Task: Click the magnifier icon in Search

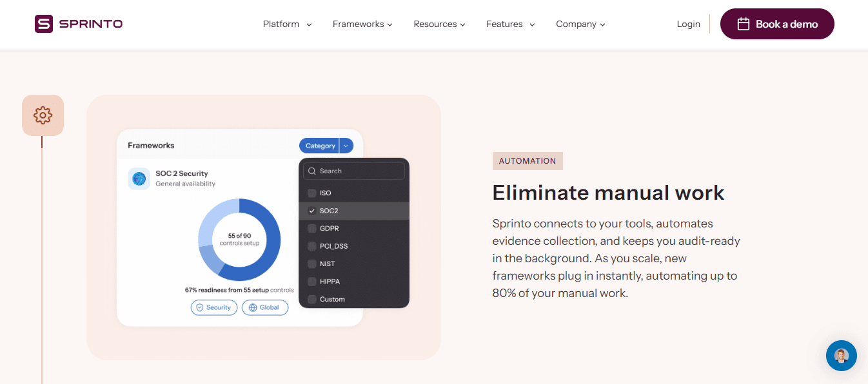Action: pyautogui.click(x=312, y=171)
